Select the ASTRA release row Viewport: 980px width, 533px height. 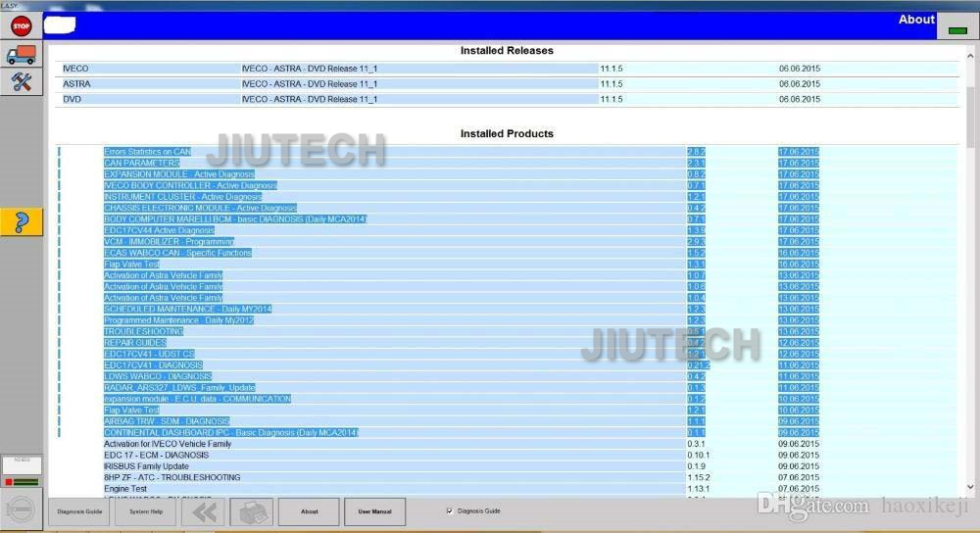pyautogui.click(x=507, y=83)
